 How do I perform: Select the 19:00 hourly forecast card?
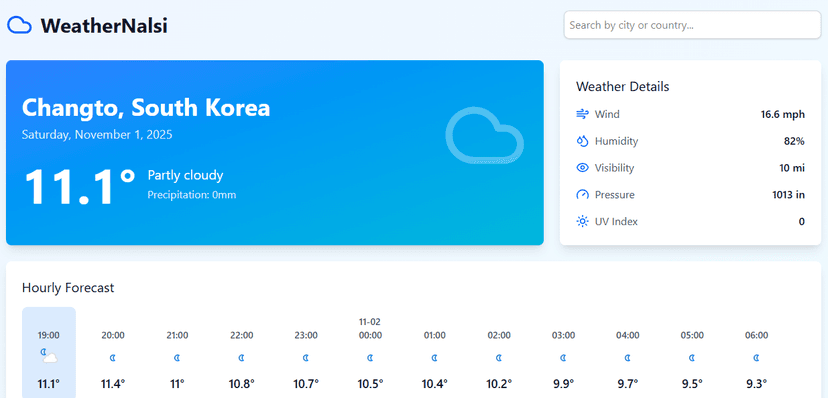pos(49,353)
